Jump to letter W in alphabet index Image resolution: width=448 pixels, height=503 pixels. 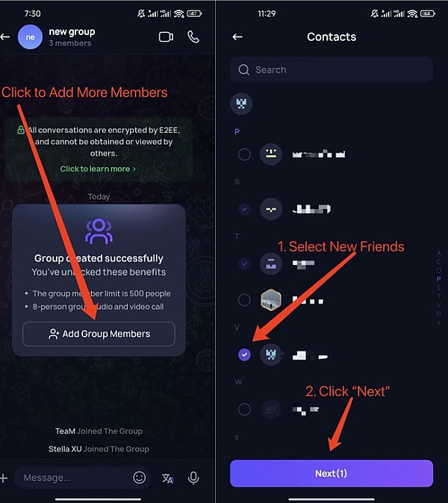point(438,313)
